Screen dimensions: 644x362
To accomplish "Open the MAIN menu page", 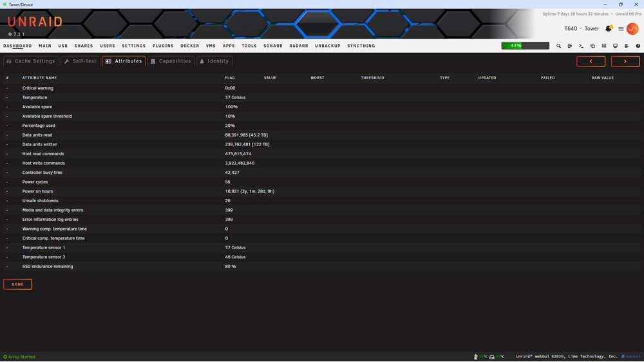I will click(x=45, y=46).
